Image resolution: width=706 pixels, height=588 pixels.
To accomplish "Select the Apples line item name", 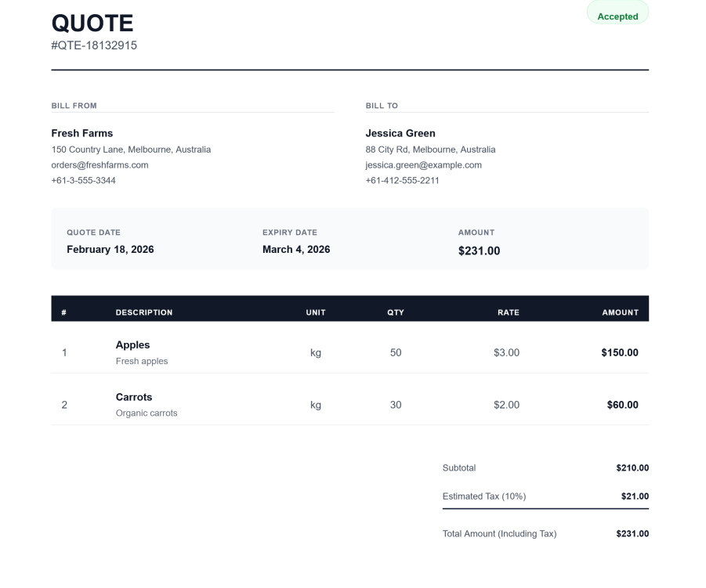I will [x=132, y=345].
